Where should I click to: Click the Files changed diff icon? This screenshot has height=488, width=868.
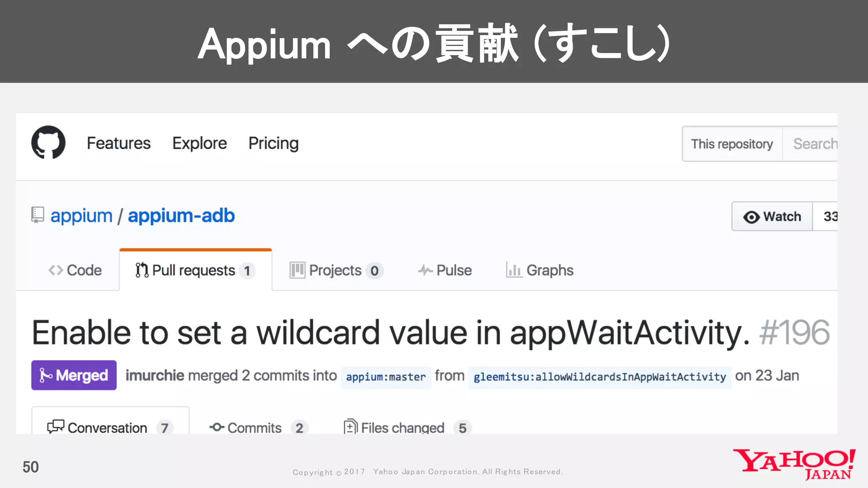tap(351, 426)
